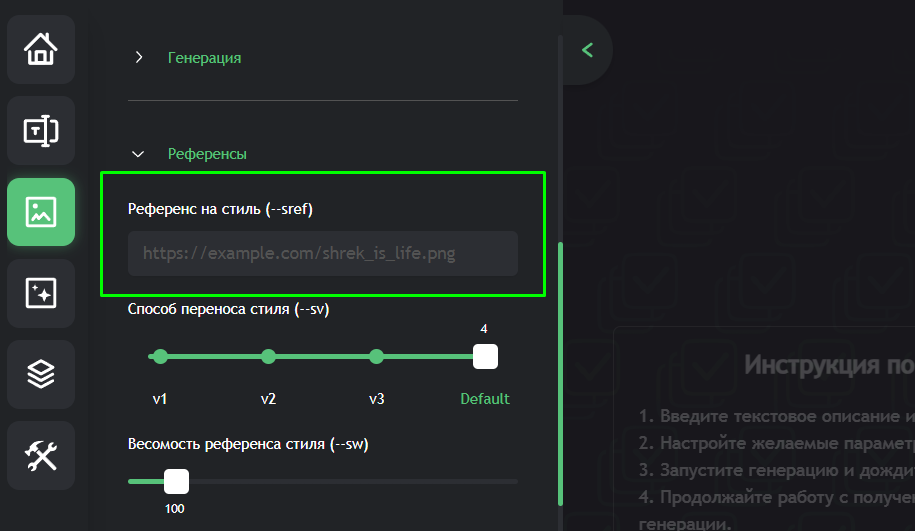Click the settings panel vertical scrollbar
Screen dimensions: 915x531
point(560,373)
